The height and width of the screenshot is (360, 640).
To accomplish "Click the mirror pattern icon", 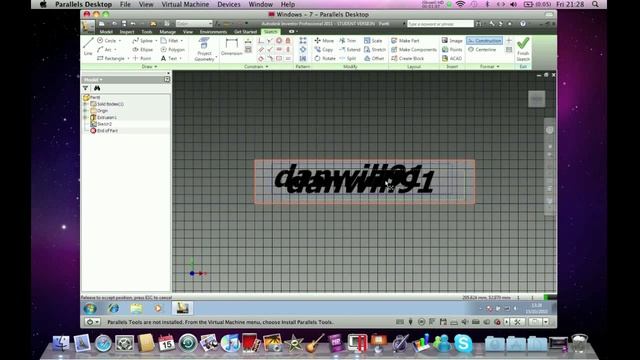I will point(303,58).
